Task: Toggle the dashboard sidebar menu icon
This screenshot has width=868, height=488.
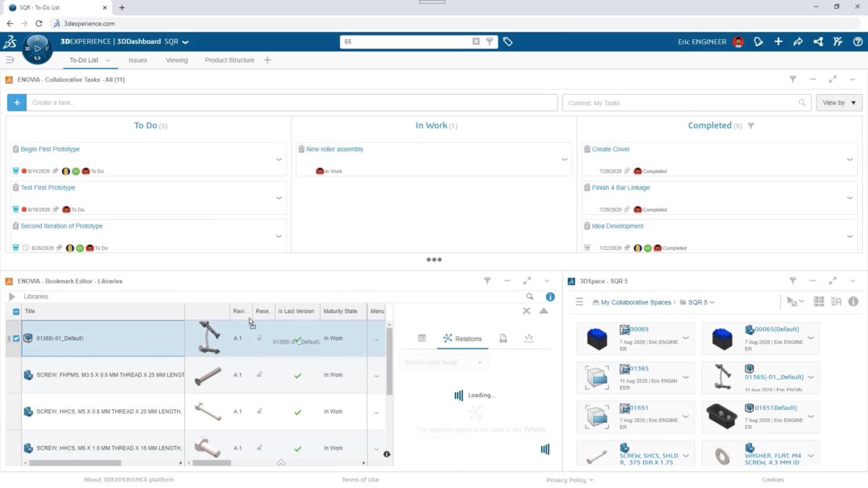Action: click(x=10, y=60)
